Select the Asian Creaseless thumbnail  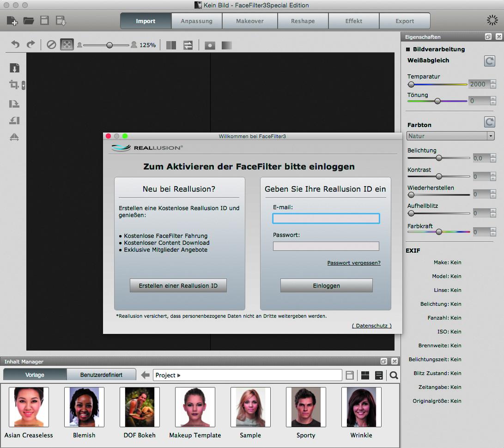tap(29, 407)
